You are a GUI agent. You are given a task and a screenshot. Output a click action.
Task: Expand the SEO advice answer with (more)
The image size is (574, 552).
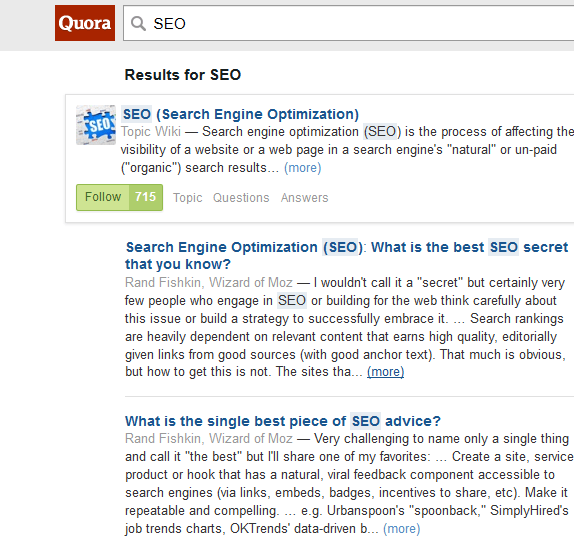pos(402,529)
